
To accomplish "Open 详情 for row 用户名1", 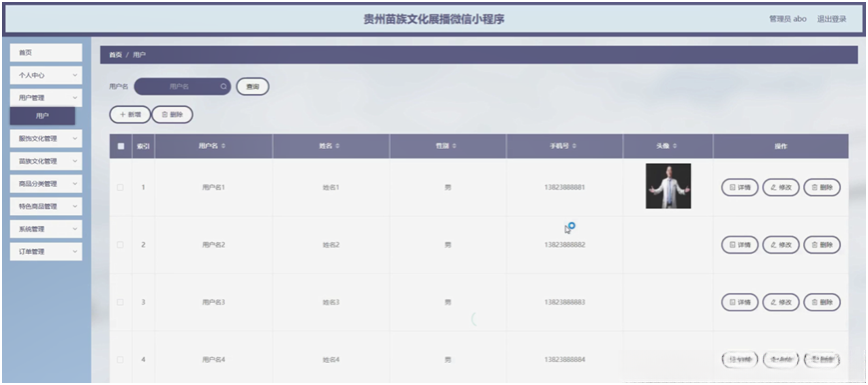I will point(740,187).
